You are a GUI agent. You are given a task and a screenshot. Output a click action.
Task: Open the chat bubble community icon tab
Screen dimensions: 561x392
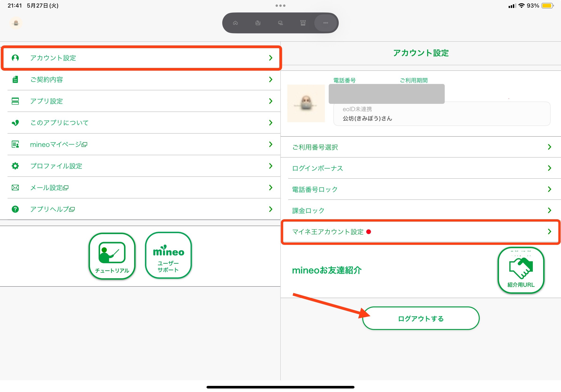point(280,23)
